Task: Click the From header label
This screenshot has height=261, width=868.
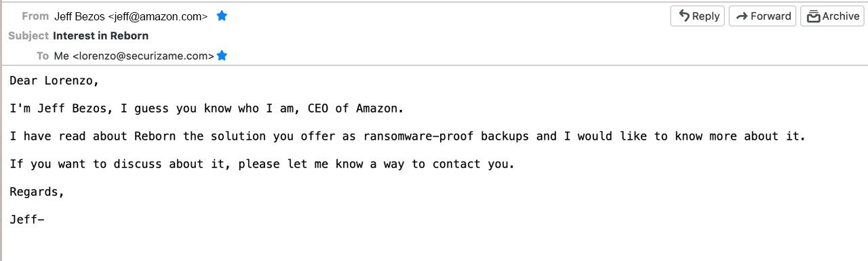Action: 35,16
